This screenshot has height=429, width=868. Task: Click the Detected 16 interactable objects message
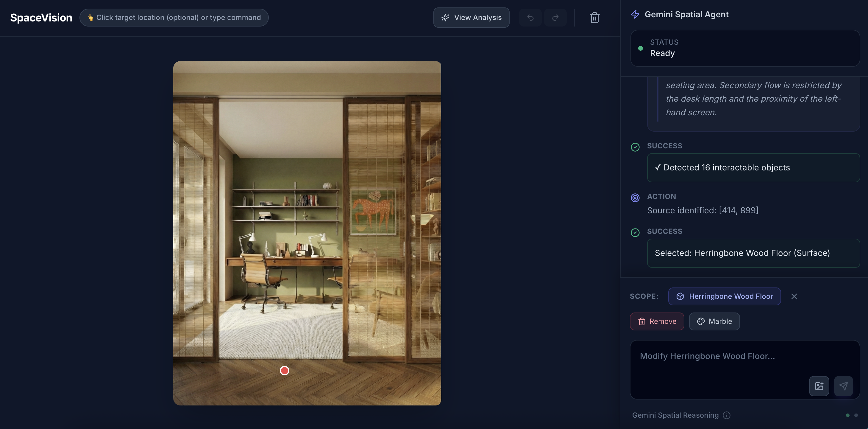click(753, 168)
